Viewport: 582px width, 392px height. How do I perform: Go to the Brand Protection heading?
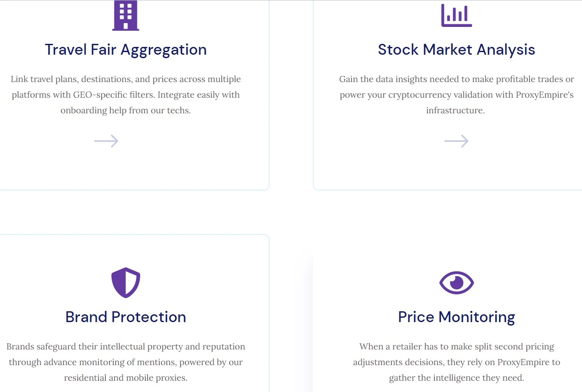[125, 317]
